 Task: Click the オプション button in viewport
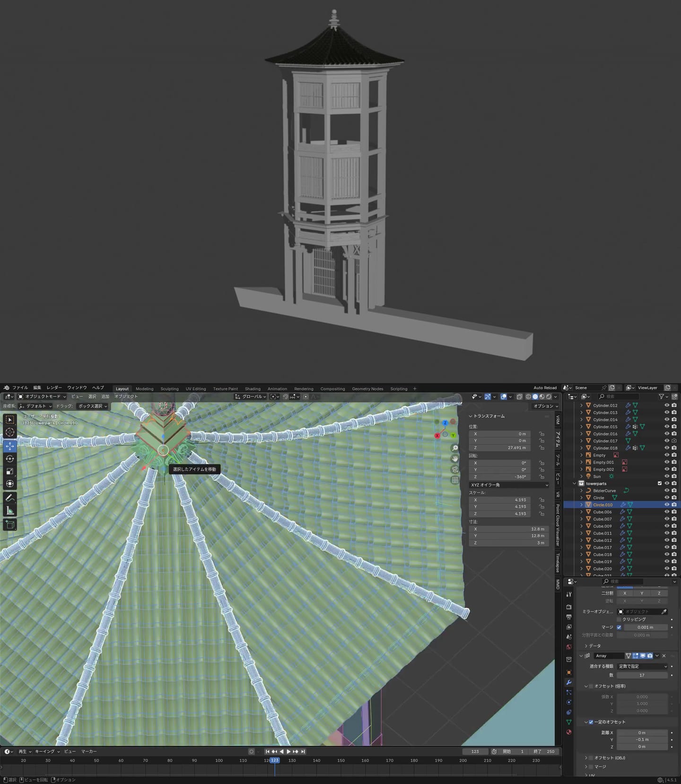pyautogui.click(x=546, y=406)
